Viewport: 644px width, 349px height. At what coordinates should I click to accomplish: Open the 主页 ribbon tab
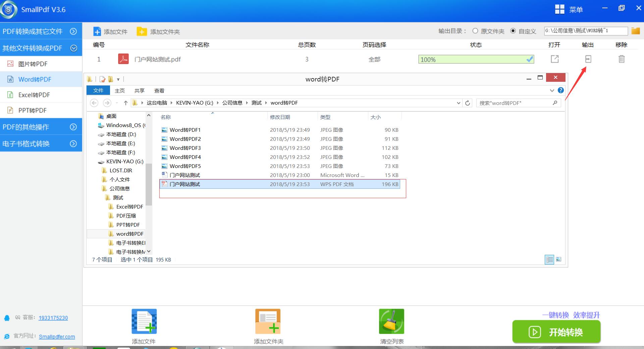[x=120, y=91]
